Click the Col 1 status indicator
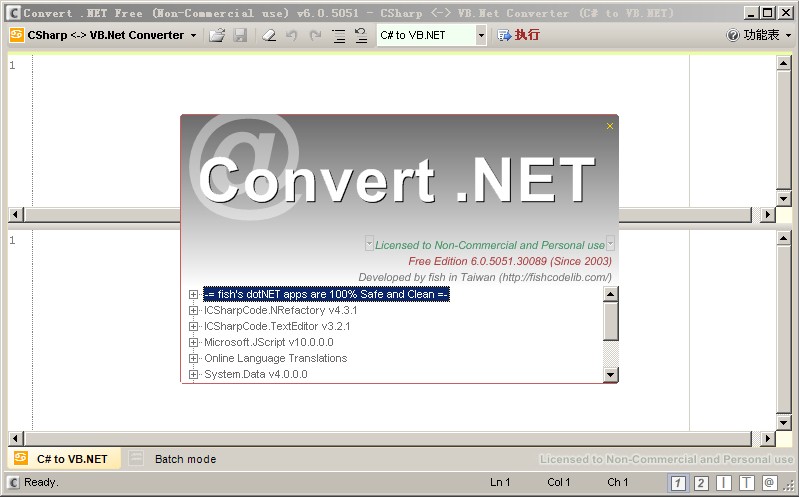 [x=559, y=482]
